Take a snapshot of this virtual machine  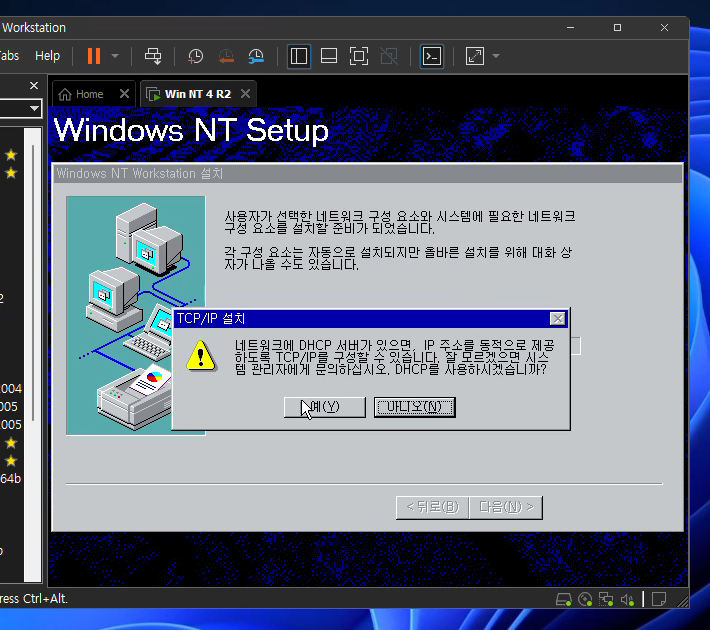coord(196,56)
